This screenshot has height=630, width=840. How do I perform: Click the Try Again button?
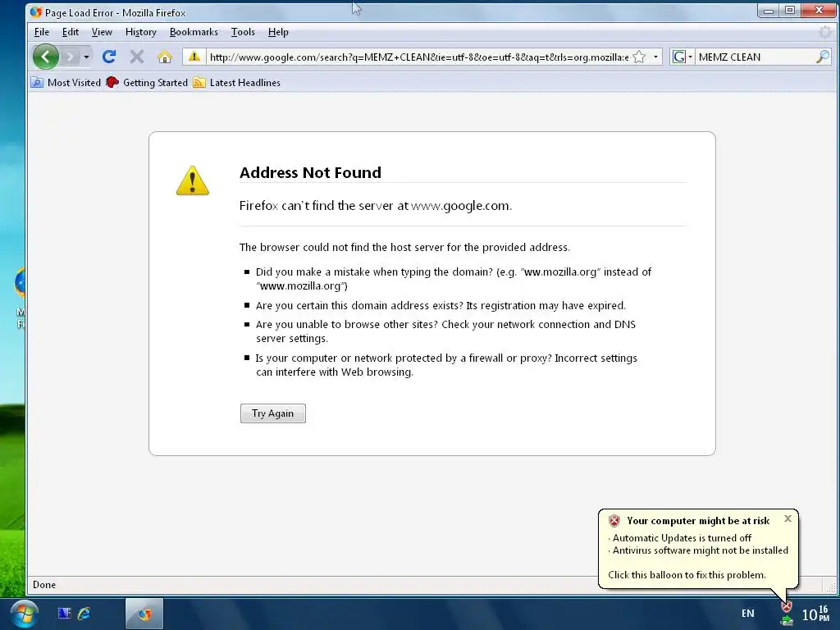pos(272,413)
